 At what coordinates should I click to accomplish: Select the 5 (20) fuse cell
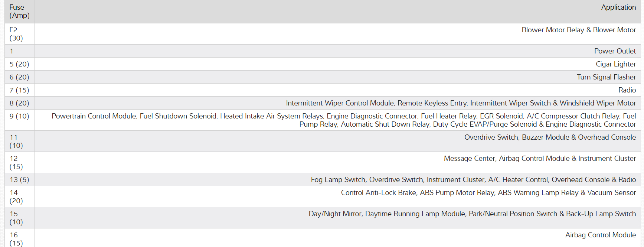click(x=19, y=64)
